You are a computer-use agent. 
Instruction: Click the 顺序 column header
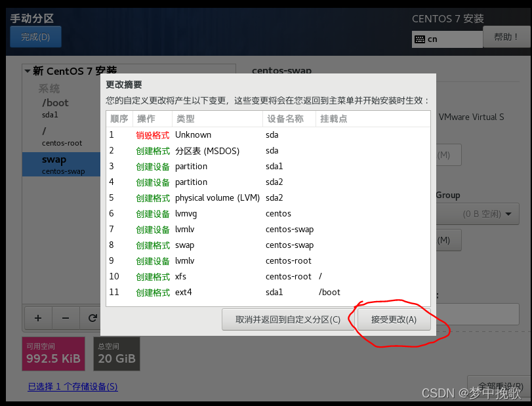pos(119,119)
